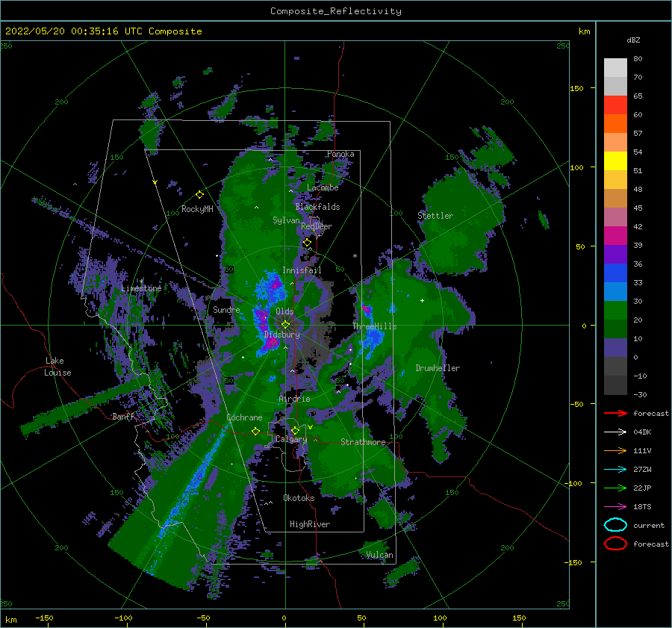Click the purple 39 dBZ swatch

pos(615,254)
